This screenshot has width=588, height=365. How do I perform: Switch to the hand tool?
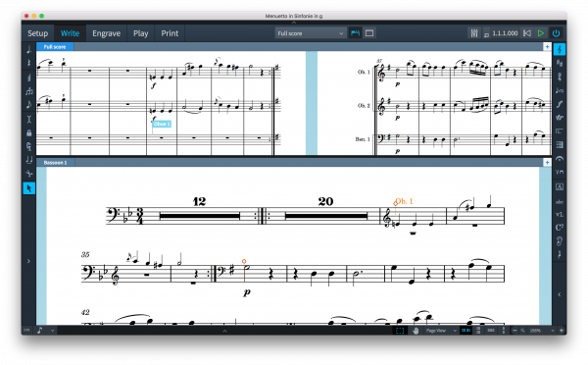click(x=416, y=331)
